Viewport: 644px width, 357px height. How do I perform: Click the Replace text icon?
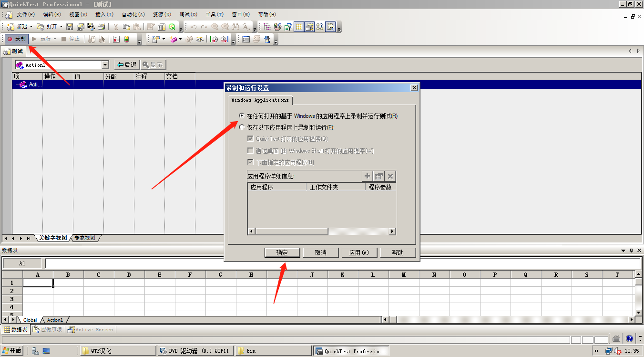(x=246, y=27)
